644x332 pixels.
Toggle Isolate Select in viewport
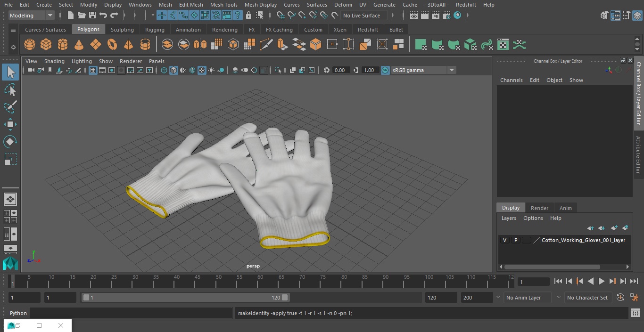point(278,70)
